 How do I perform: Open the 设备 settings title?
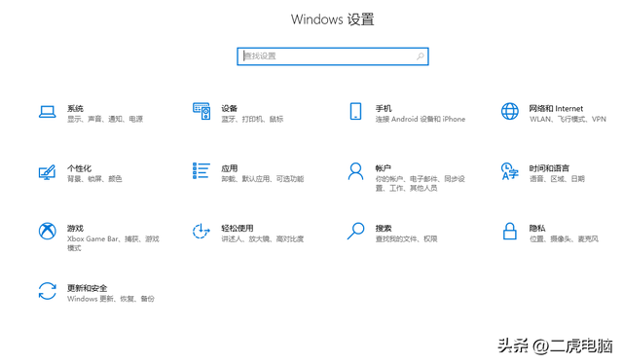[x=230, y=108]
